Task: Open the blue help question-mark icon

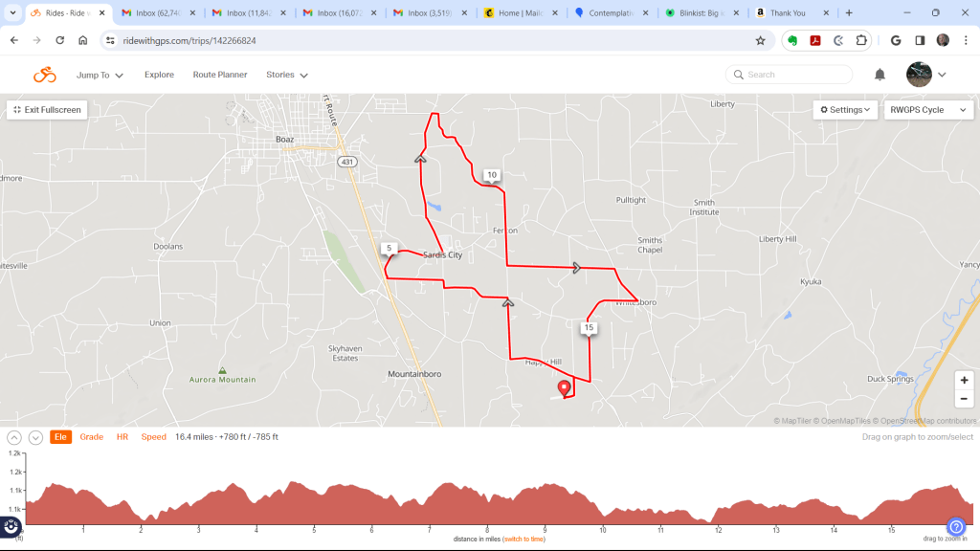Action: tap(956, 527)
